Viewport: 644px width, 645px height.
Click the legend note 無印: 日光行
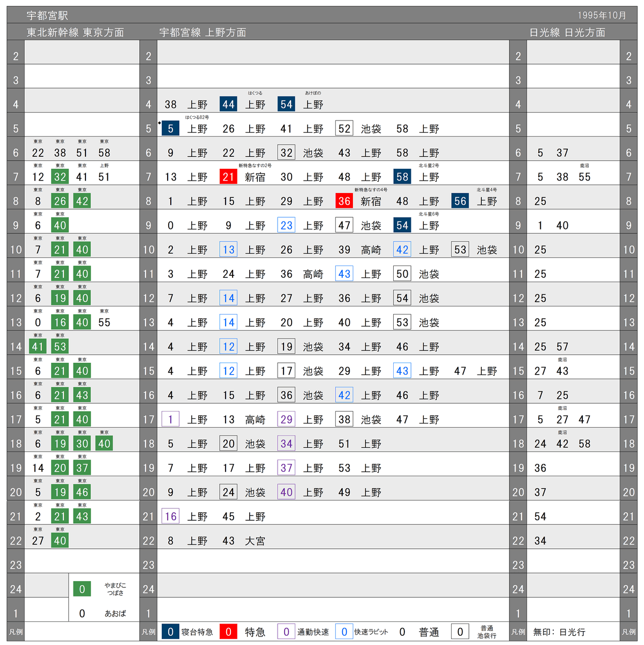559,632
